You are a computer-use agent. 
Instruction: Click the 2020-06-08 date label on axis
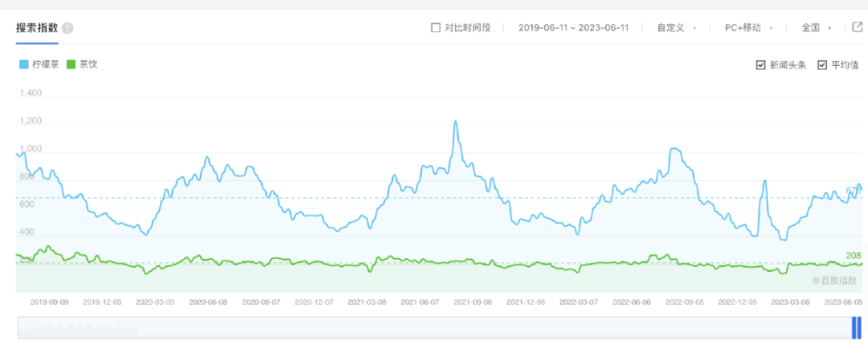click(x=207, y=302)
